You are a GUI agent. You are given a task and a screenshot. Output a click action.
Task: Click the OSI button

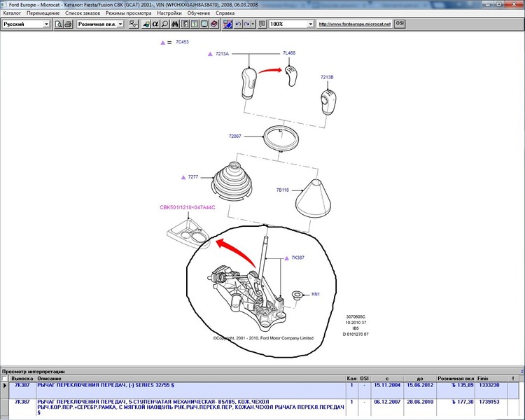tap(400, 24)
